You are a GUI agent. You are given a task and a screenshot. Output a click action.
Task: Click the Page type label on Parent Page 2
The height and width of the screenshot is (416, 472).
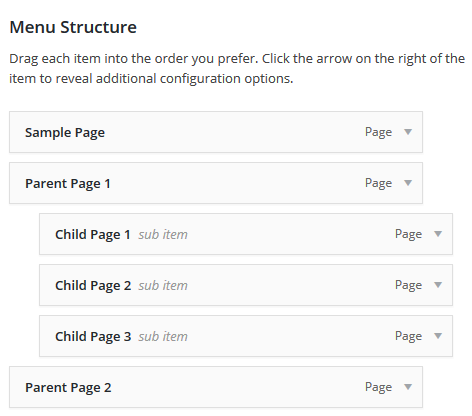click(x=378, y=387)
